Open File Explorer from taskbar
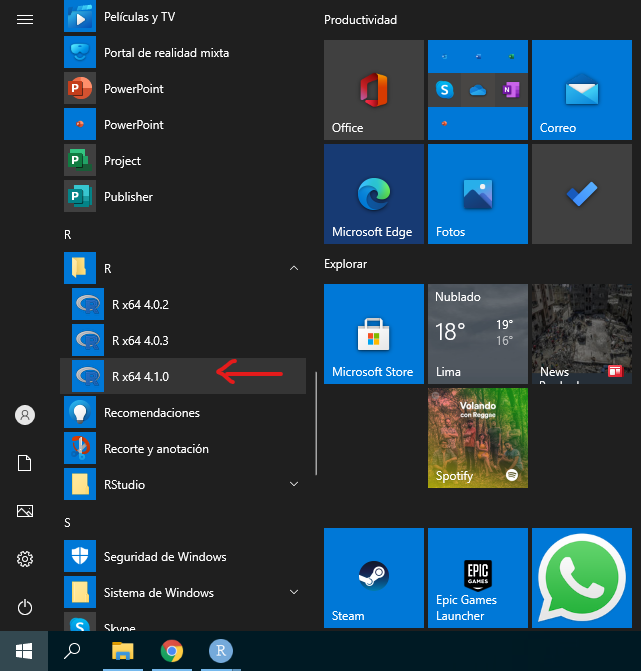641x671 pixels. click(x=123, y=651)
